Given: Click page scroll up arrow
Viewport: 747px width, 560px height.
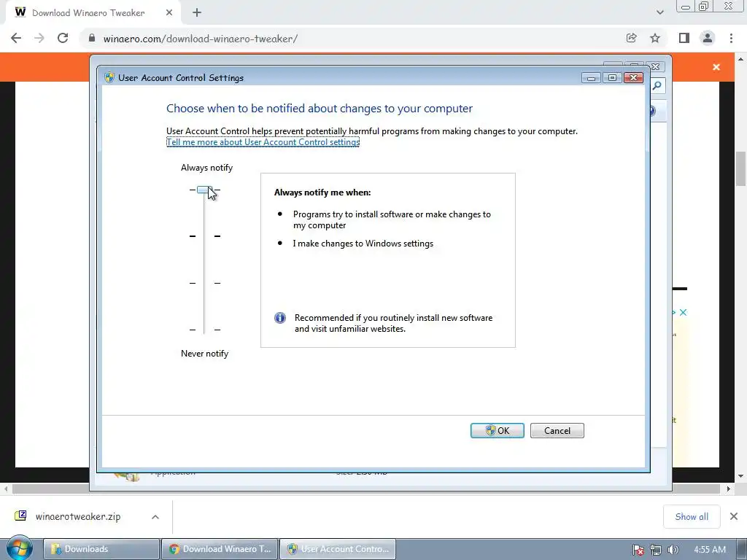Looking at the screenshot, I should [x=740, y=59].
